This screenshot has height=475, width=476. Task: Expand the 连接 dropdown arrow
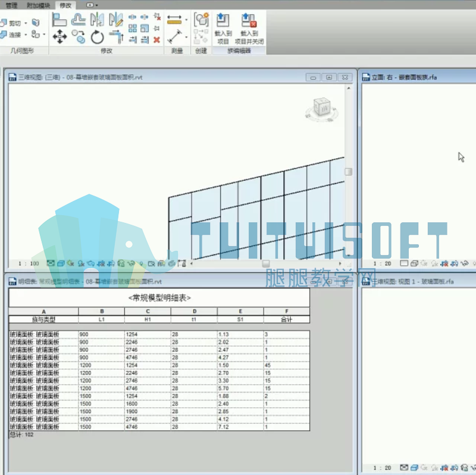26,34
